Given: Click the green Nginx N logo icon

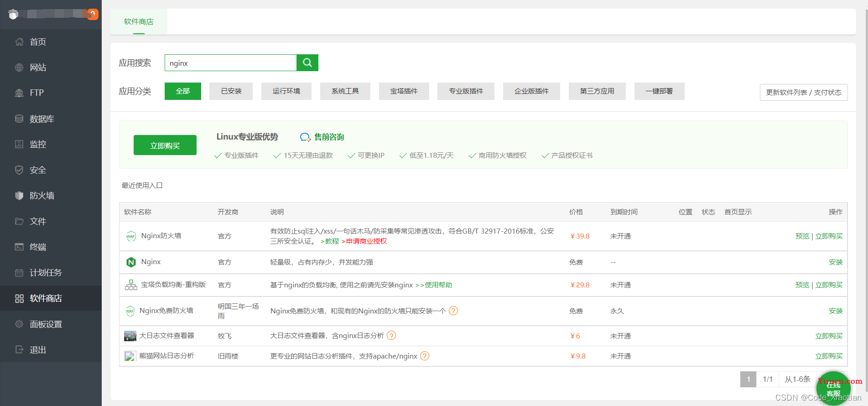Looking at the screenshot, I should pos(131,262).
